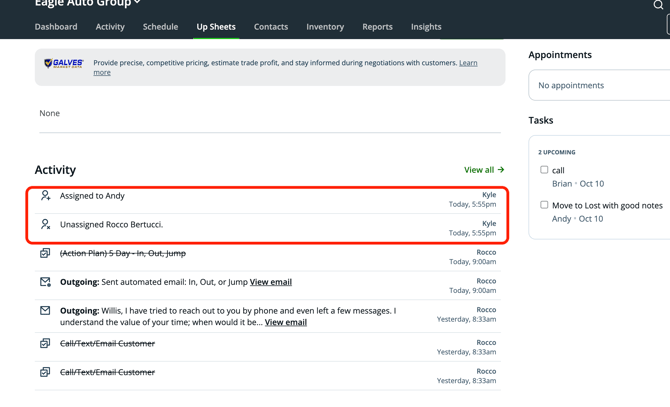Click Unassigned Rocco Bertucci entry text

coord(112,224)
